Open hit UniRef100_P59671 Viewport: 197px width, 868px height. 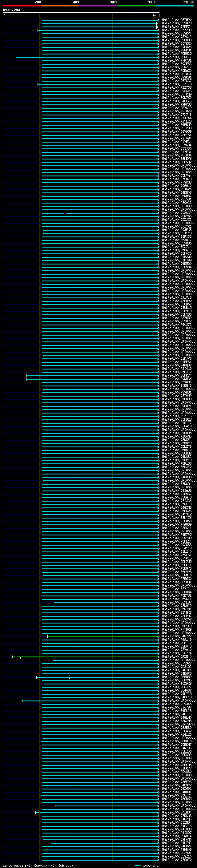(x=176, y=600)
